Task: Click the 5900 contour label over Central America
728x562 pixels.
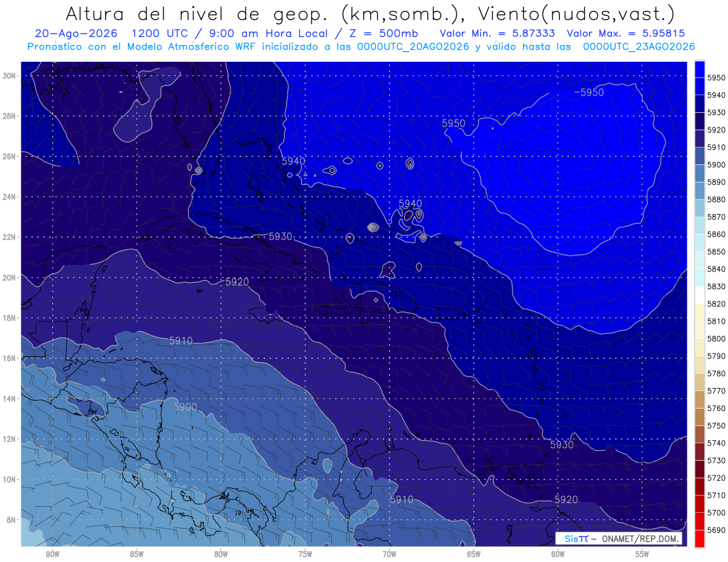Action: (186, 407)
